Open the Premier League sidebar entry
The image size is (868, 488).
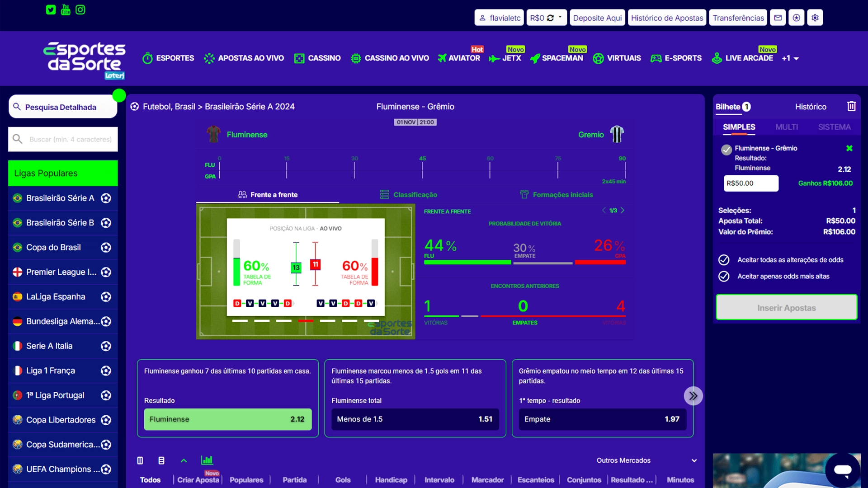coord(63,272)
